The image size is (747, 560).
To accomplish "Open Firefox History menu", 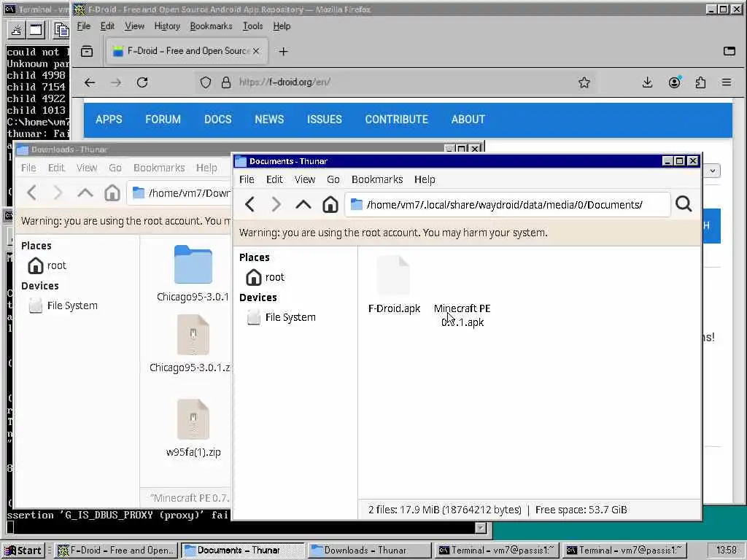I will coord(167,26).
